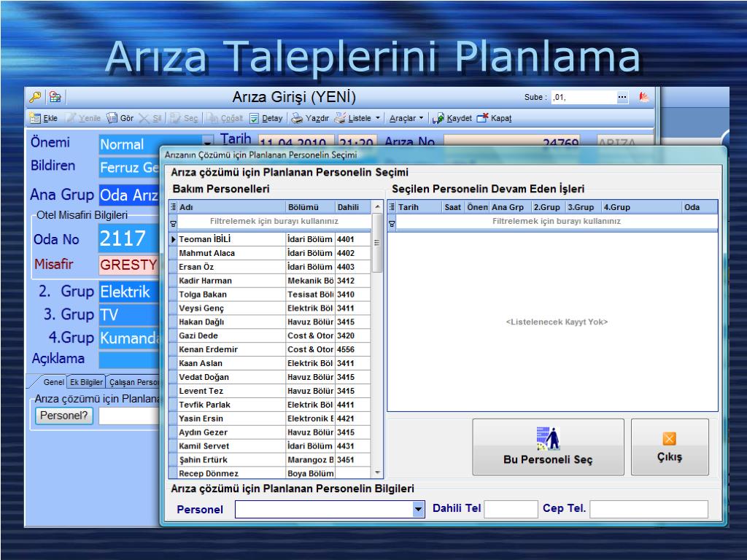Click the Cep Tel. input field

click(x=649, y=509)
